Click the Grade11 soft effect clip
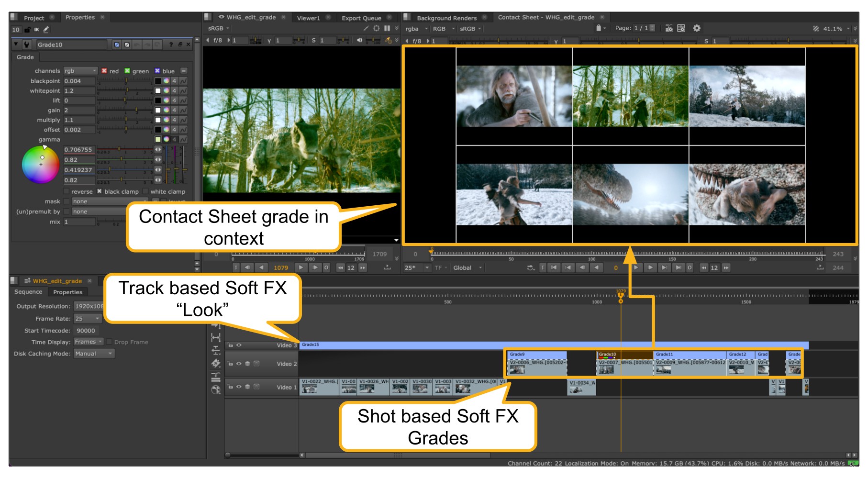The height and width of the screenshot is (478, 868). 689,355
